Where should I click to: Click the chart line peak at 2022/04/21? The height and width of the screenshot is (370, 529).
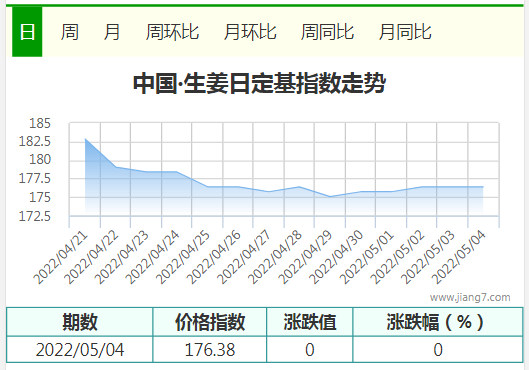(x=85, y=139)
